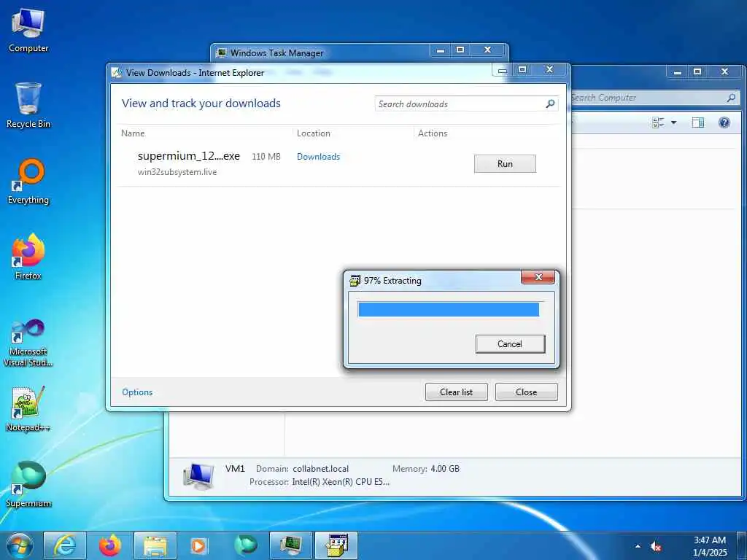Click the Supermium taskbar icon
The width and height of the screenshot is (747, 560).
click(x=246, y=545)
